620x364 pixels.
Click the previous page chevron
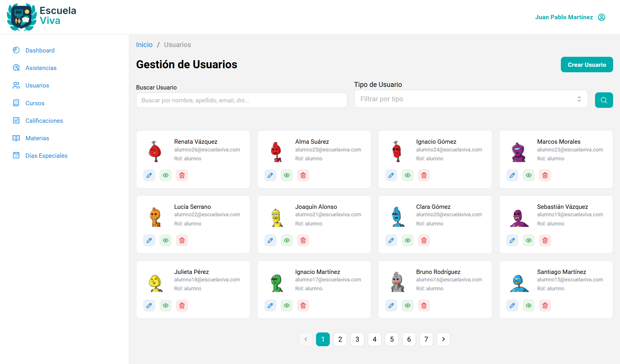click(x=306, y=339)
